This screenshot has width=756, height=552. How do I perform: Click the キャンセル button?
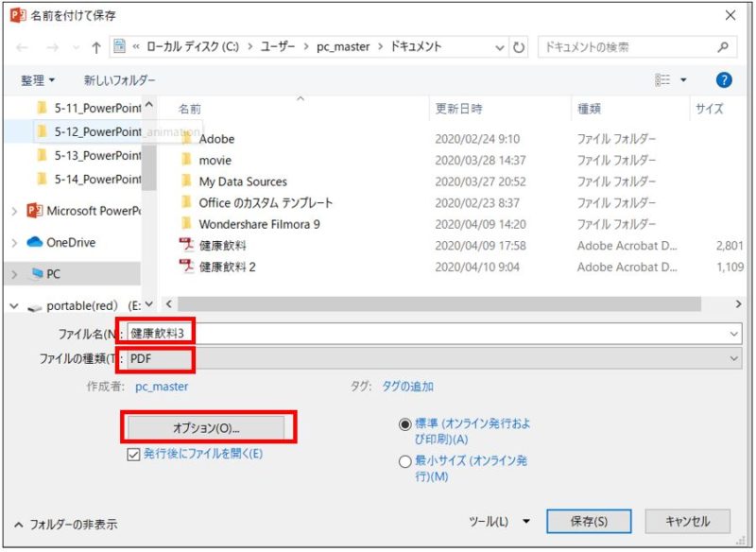688,521
